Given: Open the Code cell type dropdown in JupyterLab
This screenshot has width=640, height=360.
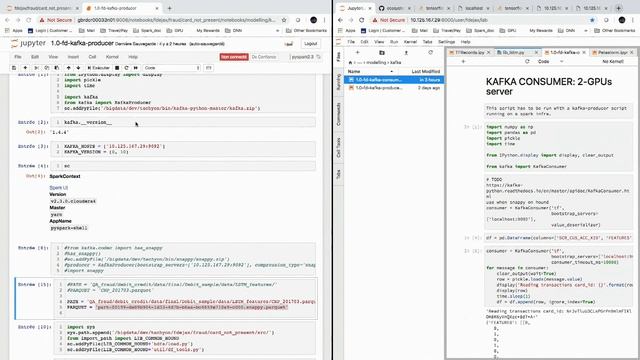Looking at the screenshot, I should (550, 61).
